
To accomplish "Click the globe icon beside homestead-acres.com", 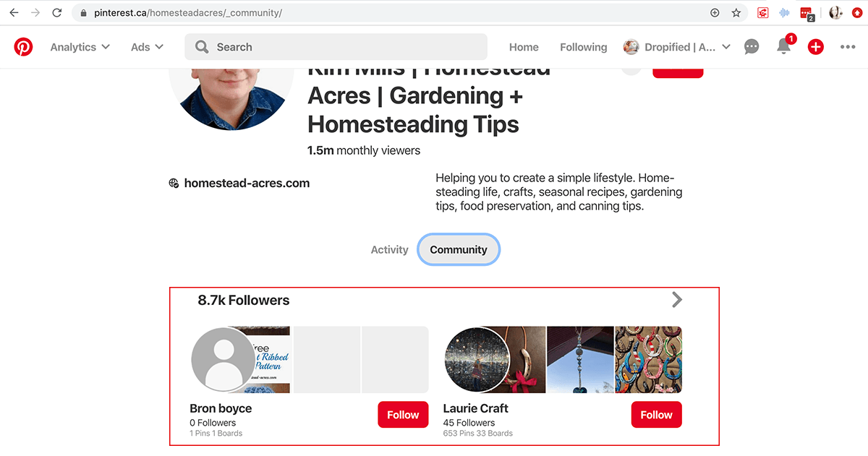I will point(174,184).
